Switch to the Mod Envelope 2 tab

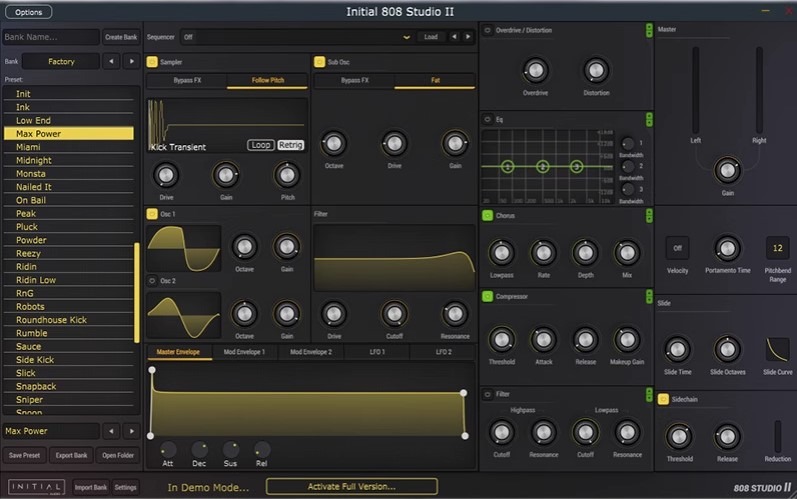(311, 352)
